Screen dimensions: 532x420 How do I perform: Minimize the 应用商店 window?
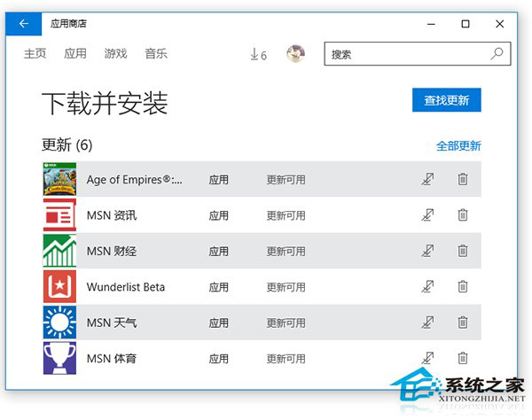pyautogui.click(x=431, y=24)
